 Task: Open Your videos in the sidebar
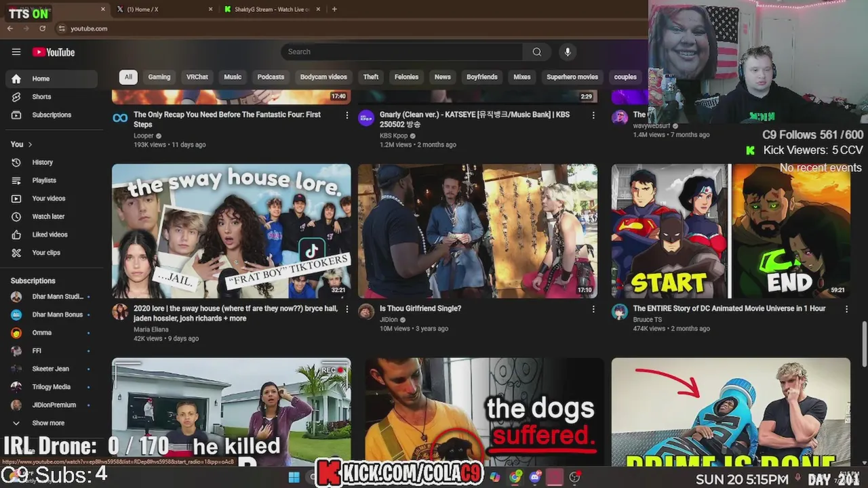click(x=52, y=199)
